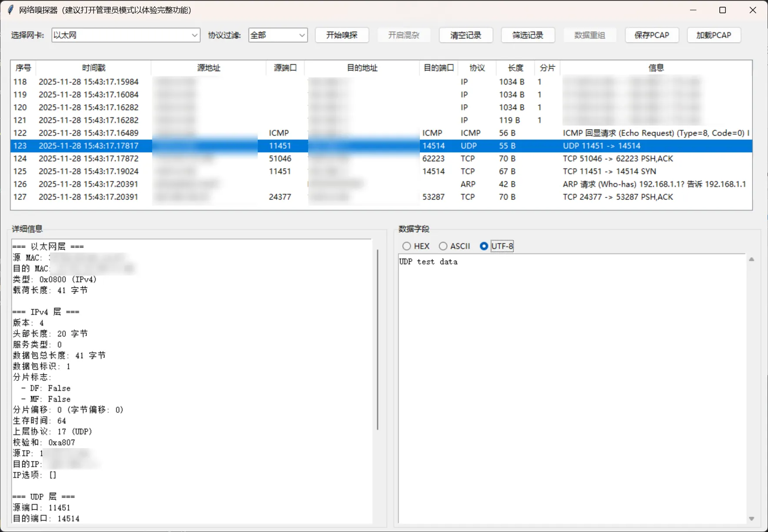Click the 保存PCAP button
This screenshot has height=532, width=768.
tap(652, 35)
